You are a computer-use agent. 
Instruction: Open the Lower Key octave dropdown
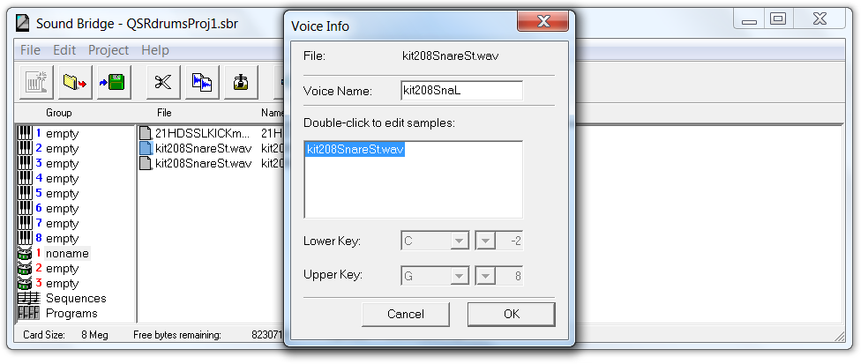[x=486, y=241]
